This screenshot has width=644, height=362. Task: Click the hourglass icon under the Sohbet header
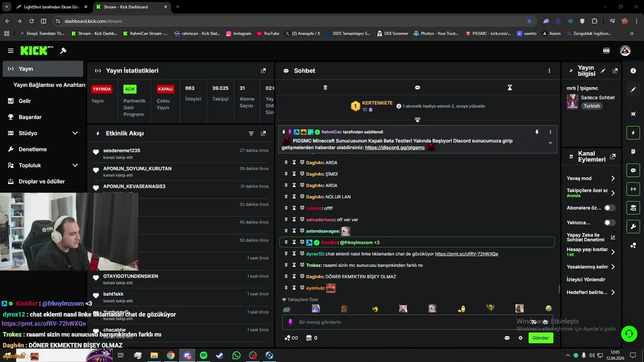510,87
